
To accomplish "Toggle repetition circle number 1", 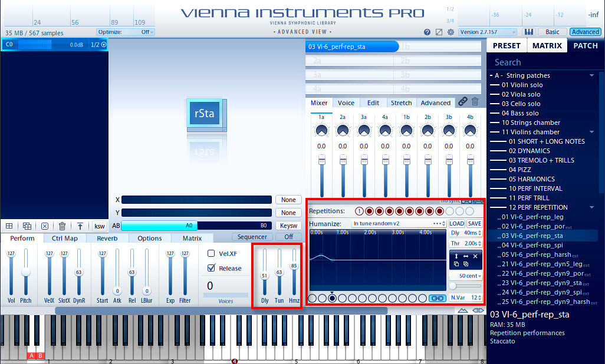I will [x=359, y=211].
